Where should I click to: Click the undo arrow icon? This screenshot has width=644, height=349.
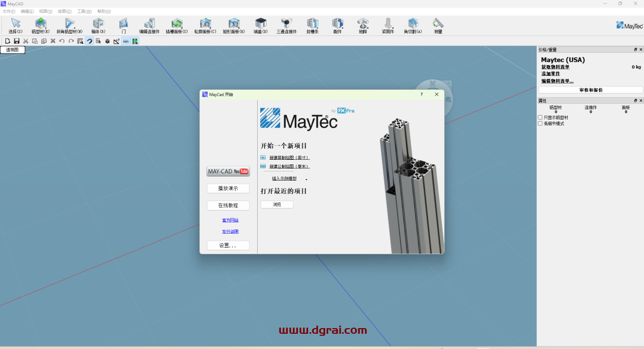tap(62, 41)
